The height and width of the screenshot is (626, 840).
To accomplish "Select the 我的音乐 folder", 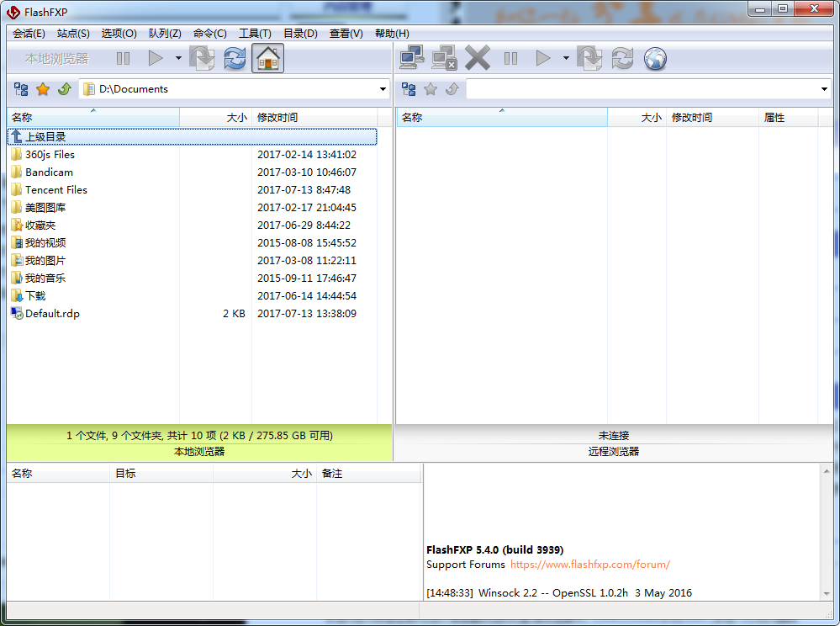I will point(193,279).
